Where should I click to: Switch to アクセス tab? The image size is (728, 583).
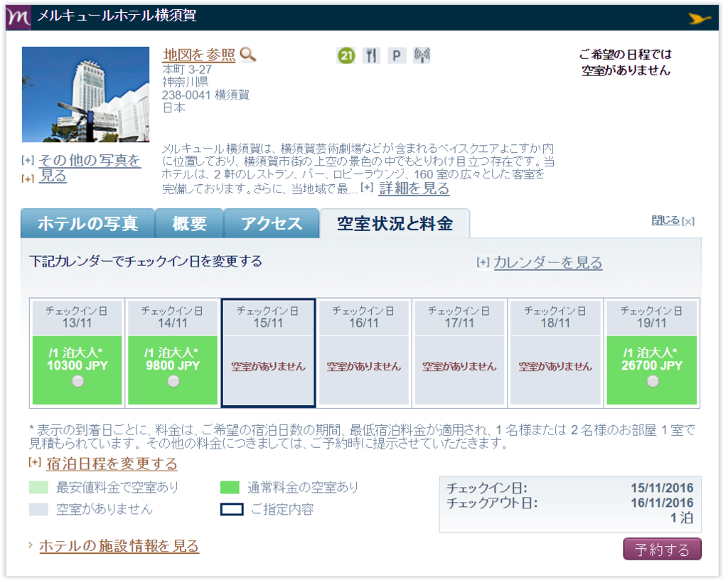[272, 224]
